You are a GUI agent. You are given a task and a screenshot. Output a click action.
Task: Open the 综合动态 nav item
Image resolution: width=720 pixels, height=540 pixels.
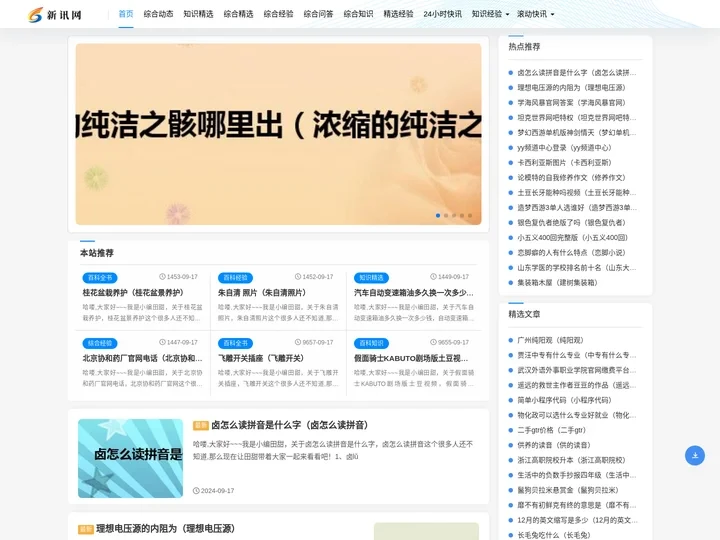[158, 14]
